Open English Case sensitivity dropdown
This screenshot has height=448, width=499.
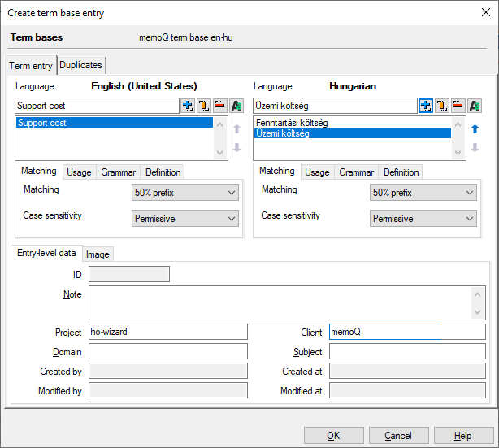click(x=184, y=219)
